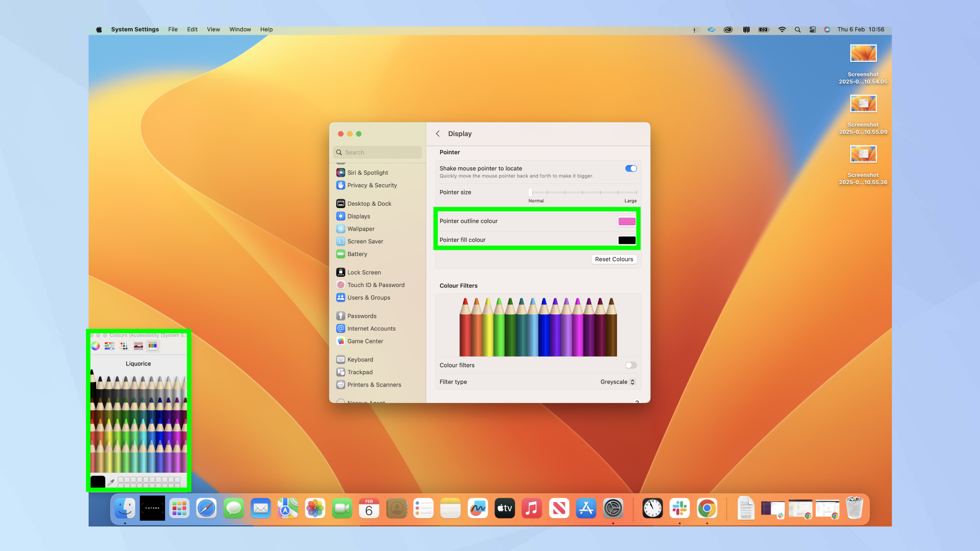980x551 pixels.
Task: Select the eyedropper in the Colours window
Action: click(x=112, y=481)
